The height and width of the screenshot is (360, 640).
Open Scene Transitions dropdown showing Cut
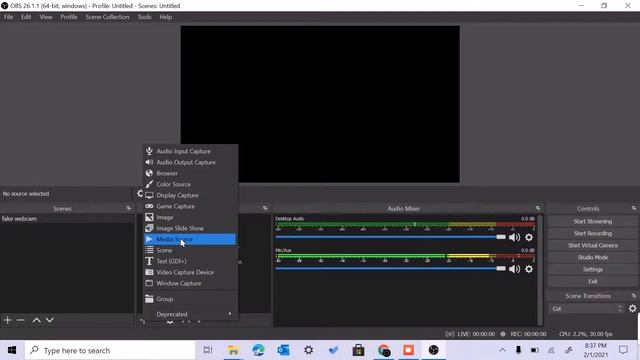coord(587,309)
